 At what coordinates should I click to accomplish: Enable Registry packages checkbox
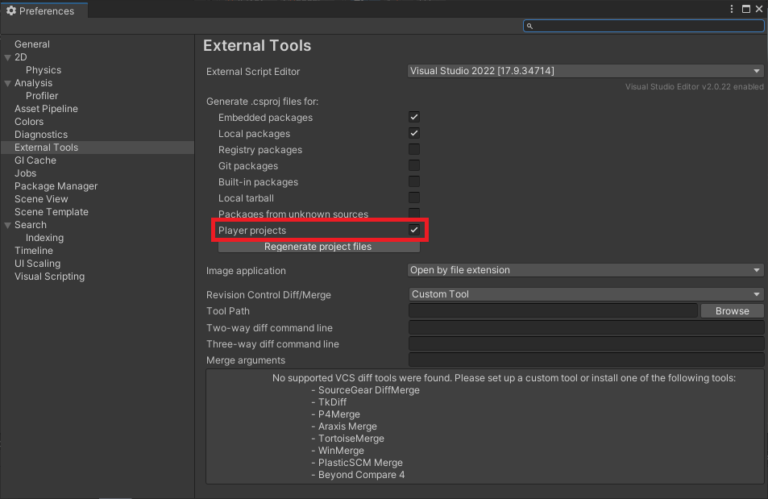(x=414, y=150)
